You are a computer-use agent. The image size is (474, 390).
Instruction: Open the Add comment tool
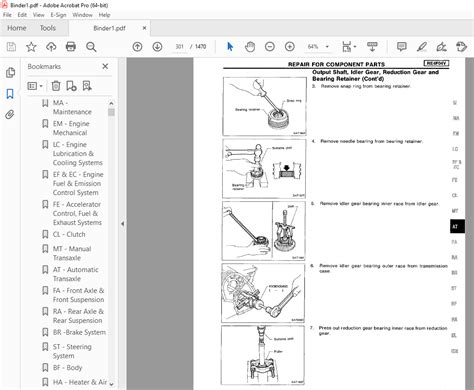pyautogui.click(x=402, y=47)
